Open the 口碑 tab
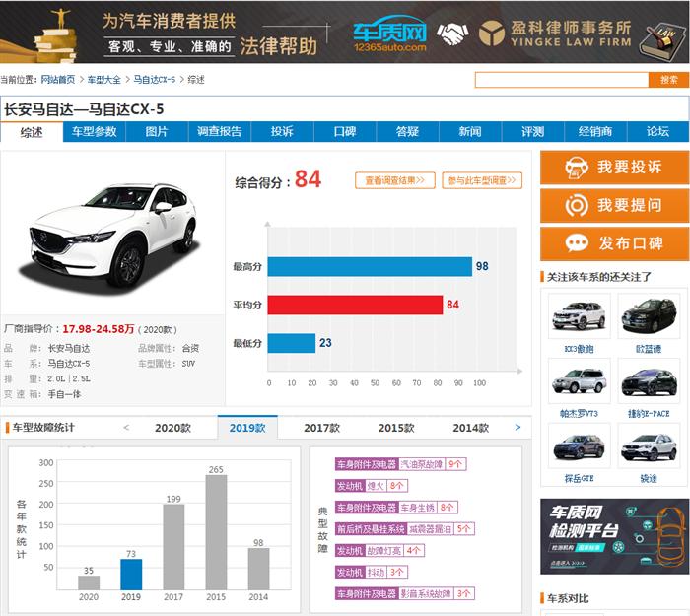 [x=345, y=131]
